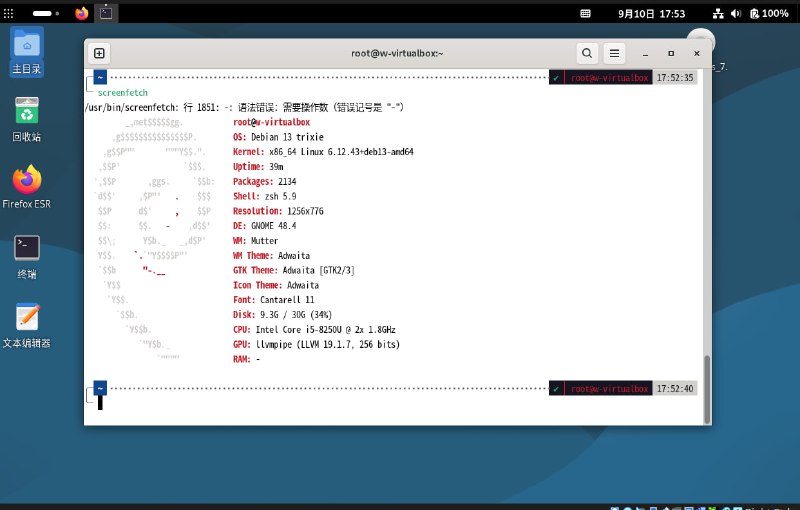Click the screenfetch command text
Image resolution: width=800 pixels, height=510 pixels.
click(x=122, y=93)
